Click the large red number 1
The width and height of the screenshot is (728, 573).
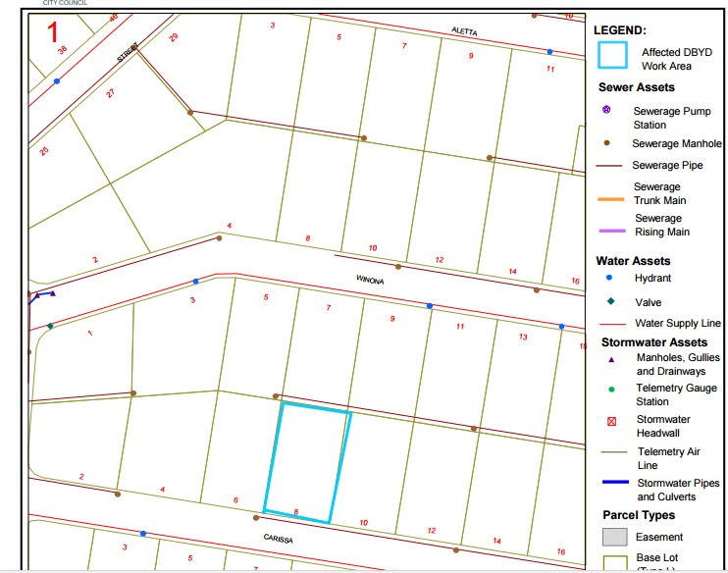pos(53,33)
